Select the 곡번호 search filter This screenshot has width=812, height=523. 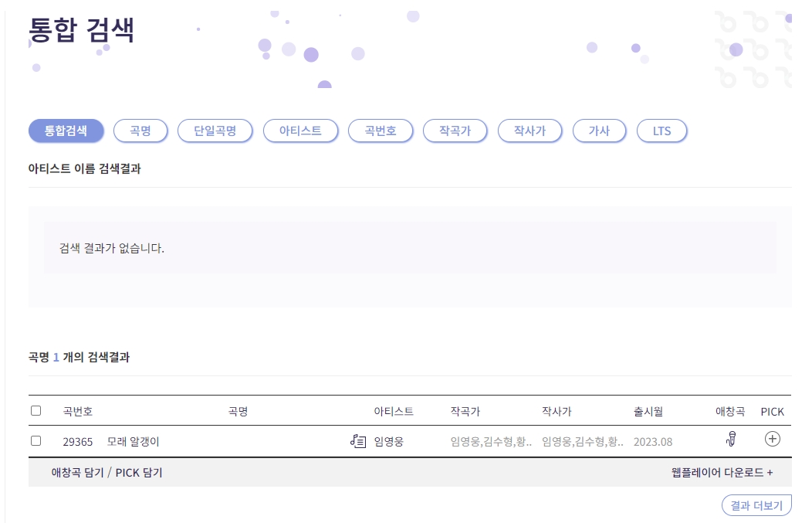coord(381,131)
